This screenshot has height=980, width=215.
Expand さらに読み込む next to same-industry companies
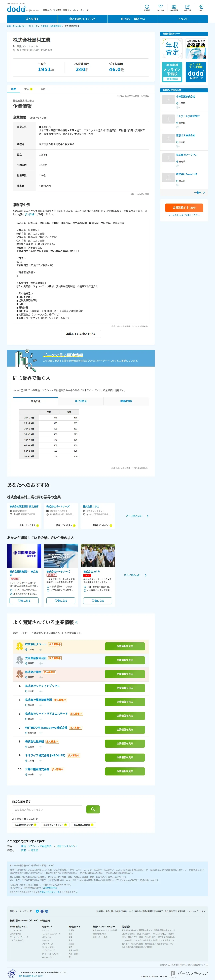pyautogui.click(x=137, y=516)
